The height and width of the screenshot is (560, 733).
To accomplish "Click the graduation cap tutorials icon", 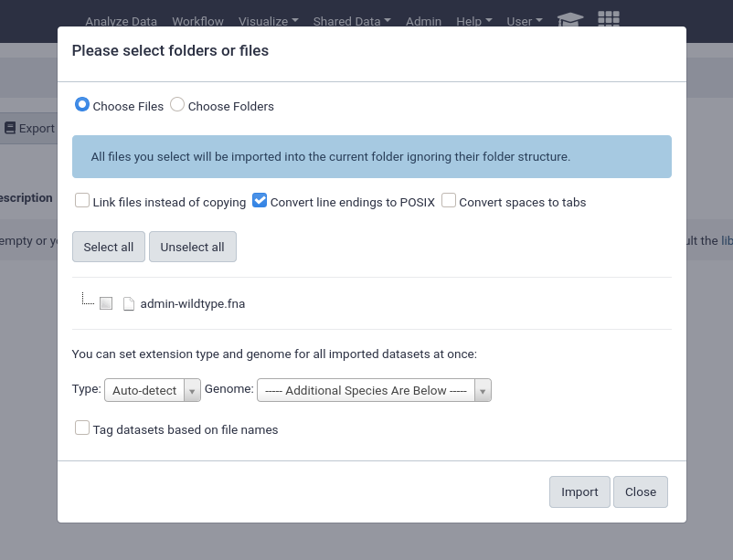I will 570,19.
